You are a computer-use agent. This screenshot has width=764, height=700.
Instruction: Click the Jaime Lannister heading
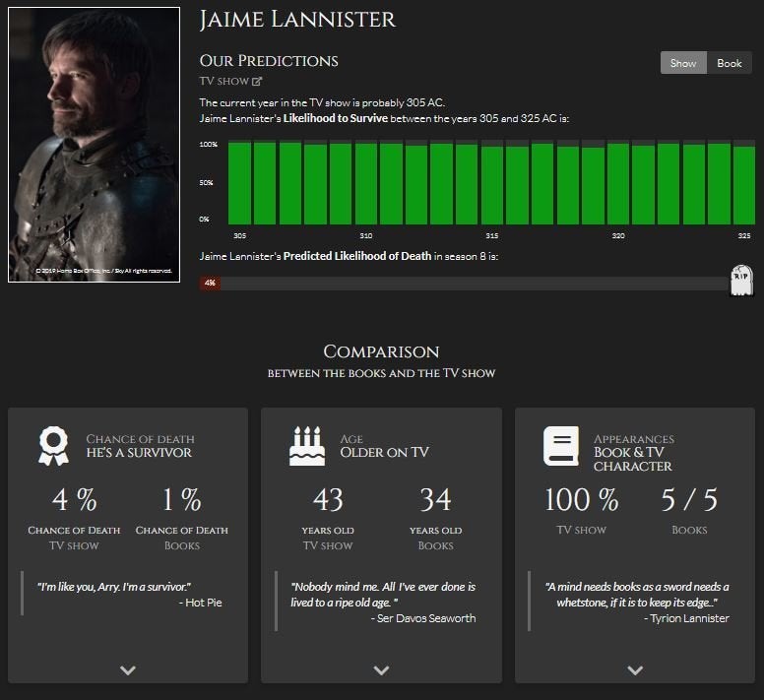[x=297, y=20]
